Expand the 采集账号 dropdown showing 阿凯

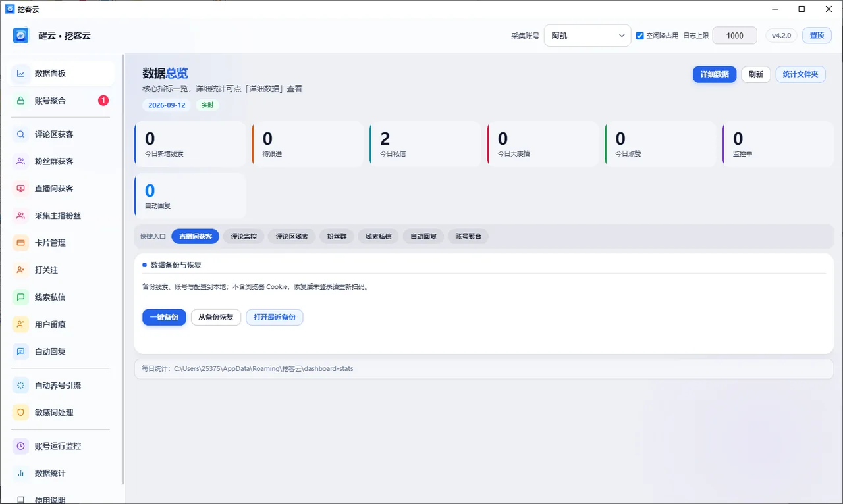[587, 36]
